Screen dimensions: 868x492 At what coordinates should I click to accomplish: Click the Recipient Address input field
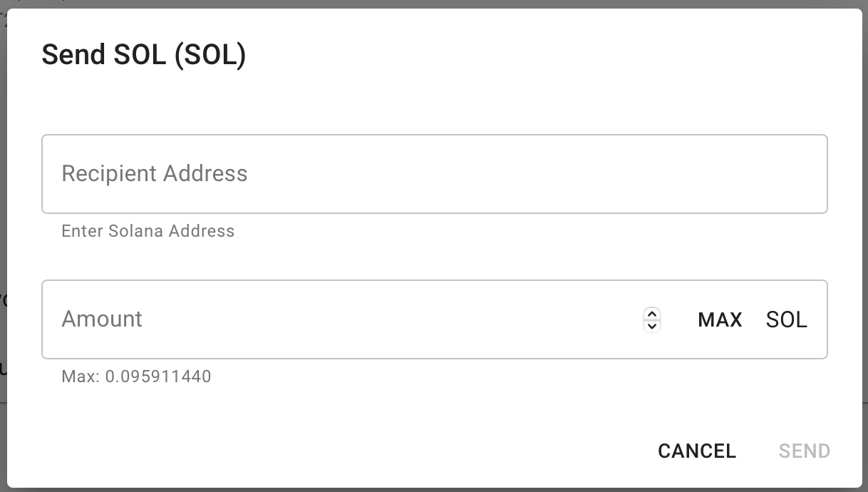tap(433, 174)
